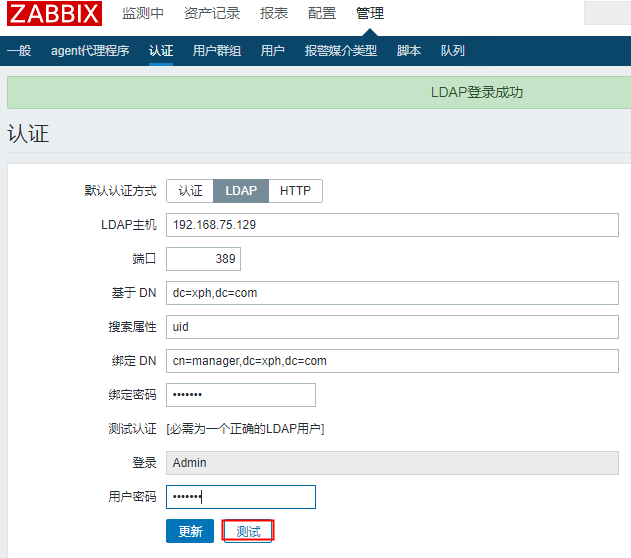631x558 pixels.
Task: Open the 报表 top menu
Action: coord(274,13)
